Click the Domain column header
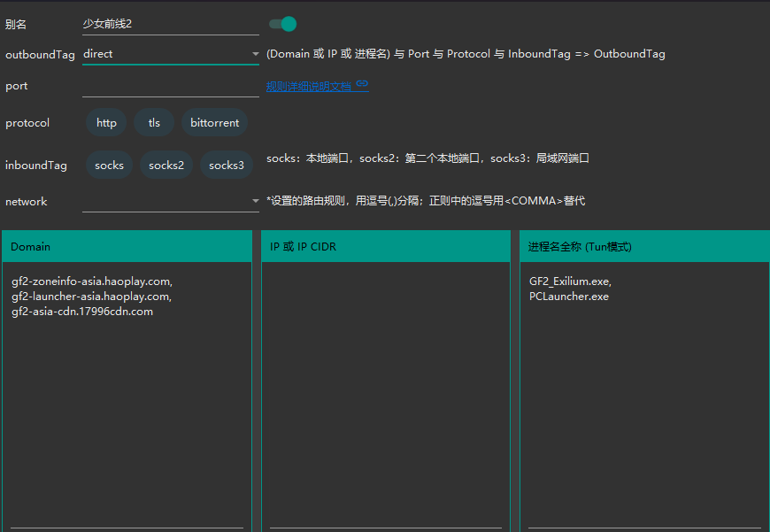The width and height of the screenshot is (770, 532). tap(127, 246)
